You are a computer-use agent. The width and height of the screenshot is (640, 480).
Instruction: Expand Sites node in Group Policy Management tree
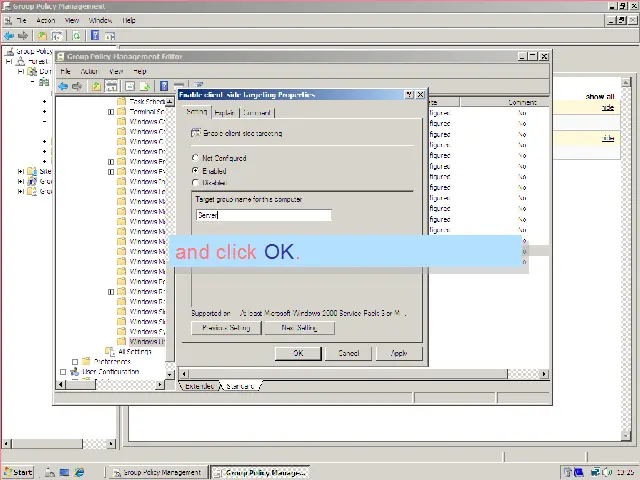coord(20,171)
